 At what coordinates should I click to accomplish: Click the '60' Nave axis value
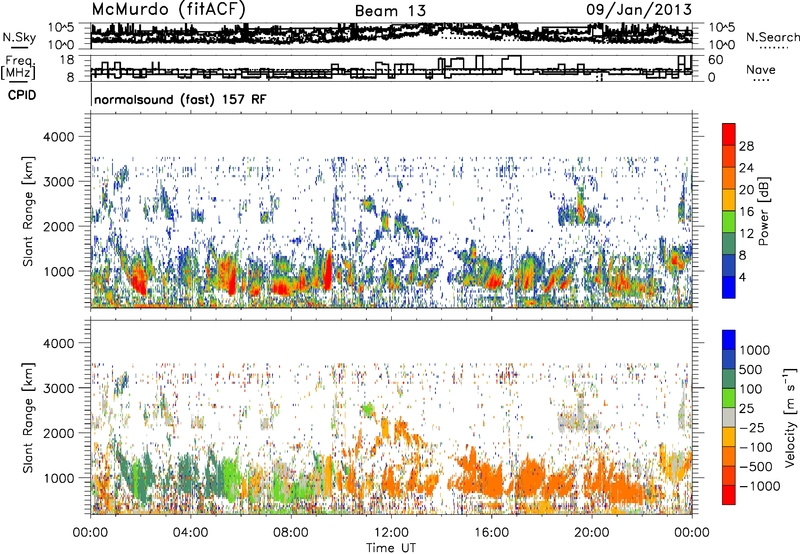click(716, 60)
